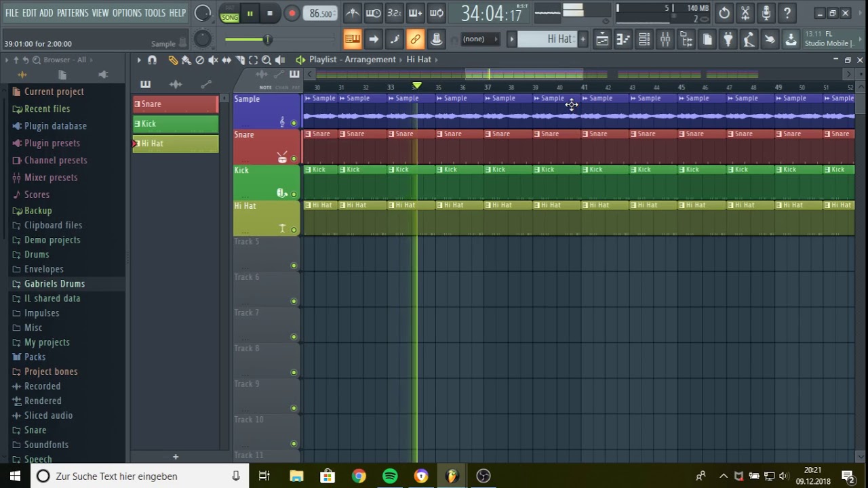Toggle blend recording overdub icon
The width and height of the screenshot is (868, 488).
tap(415, 13)
